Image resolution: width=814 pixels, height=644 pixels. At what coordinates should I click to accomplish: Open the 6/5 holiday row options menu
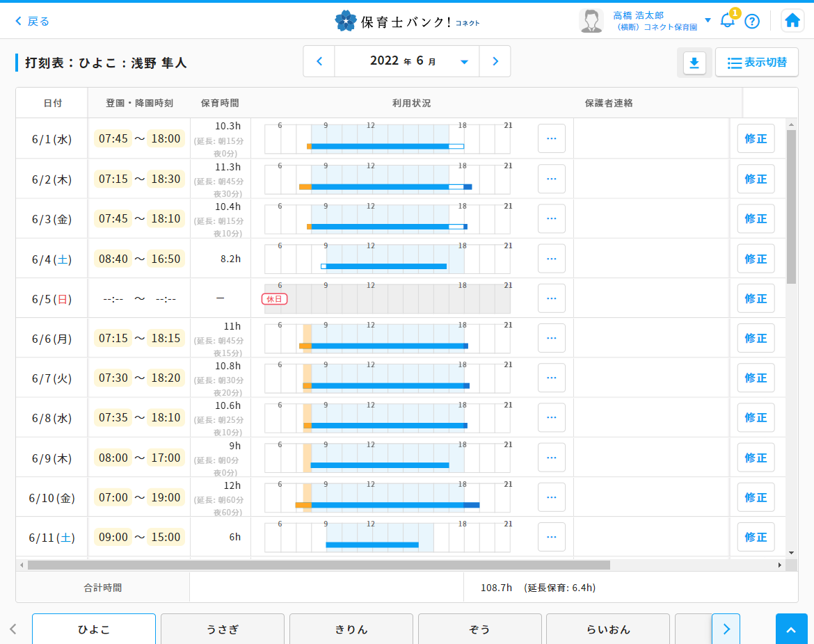pos(551,298)
